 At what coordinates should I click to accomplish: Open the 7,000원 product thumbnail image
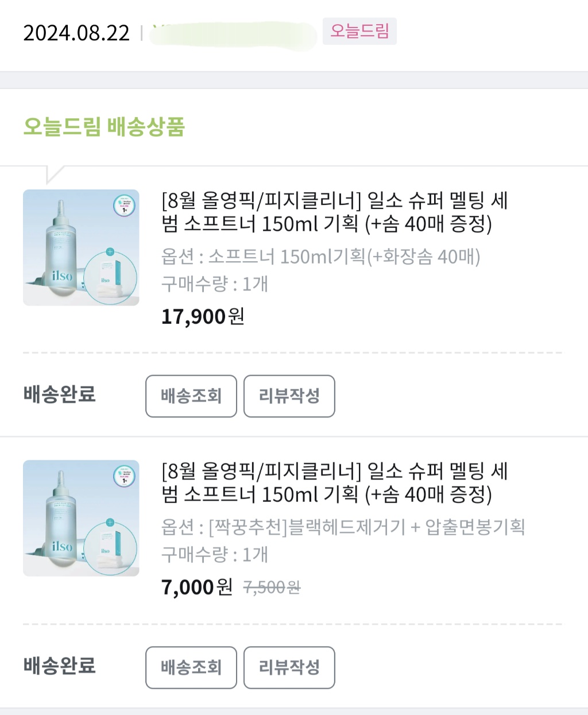tap(81, 518)
